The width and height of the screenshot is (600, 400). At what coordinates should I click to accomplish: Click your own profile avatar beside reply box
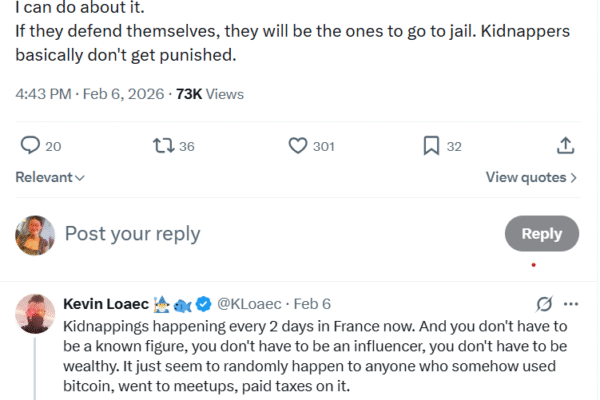point(35,234)
